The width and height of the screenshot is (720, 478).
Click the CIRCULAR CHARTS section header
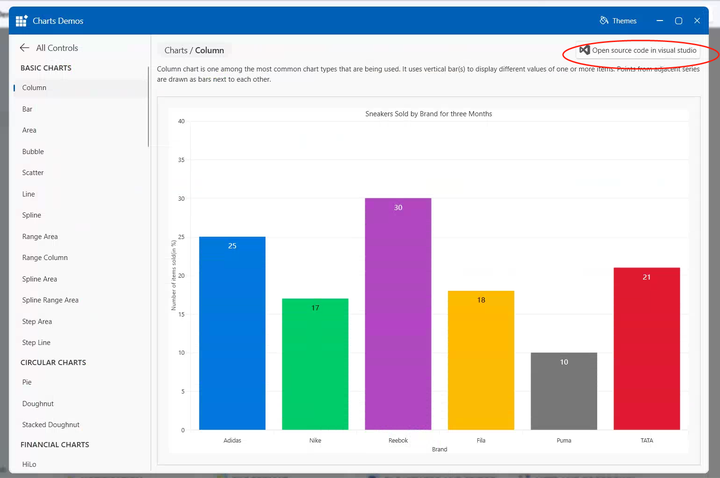pos(53,362)
